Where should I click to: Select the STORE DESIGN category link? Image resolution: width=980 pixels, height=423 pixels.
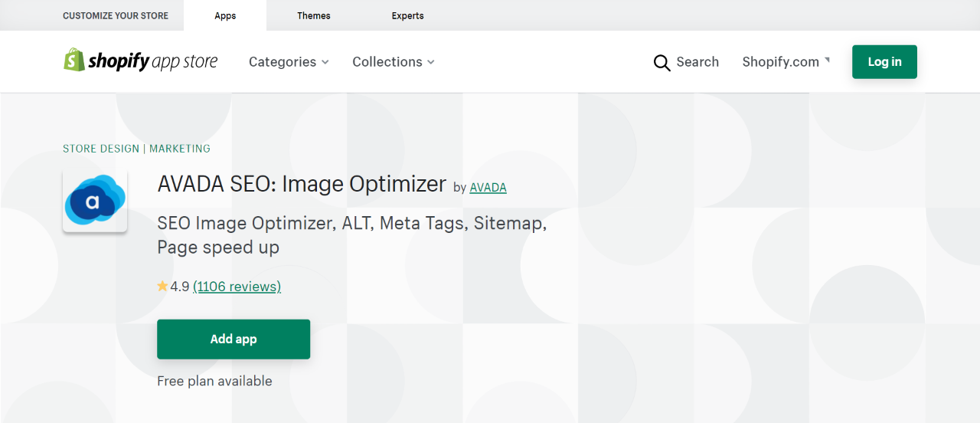[x=101, y=149]
